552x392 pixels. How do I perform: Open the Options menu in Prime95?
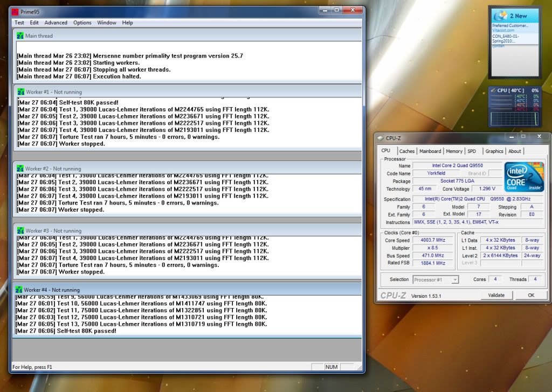pos(82,23)
